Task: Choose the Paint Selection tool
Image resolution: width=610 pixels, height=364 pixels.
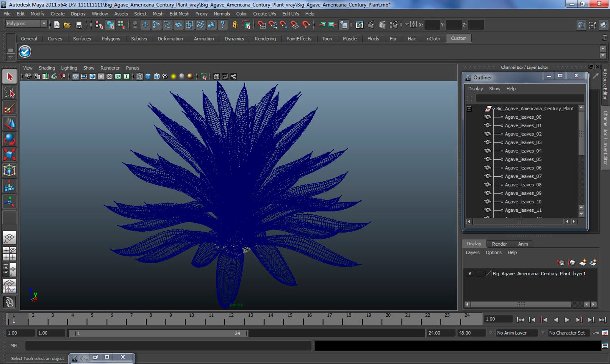Action: click(9, 109)
